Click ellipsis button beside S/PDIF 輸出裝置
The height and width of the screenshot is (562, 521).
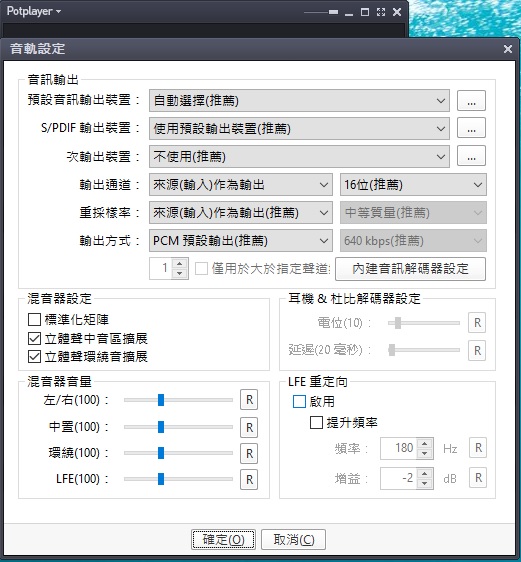point(471,128)
